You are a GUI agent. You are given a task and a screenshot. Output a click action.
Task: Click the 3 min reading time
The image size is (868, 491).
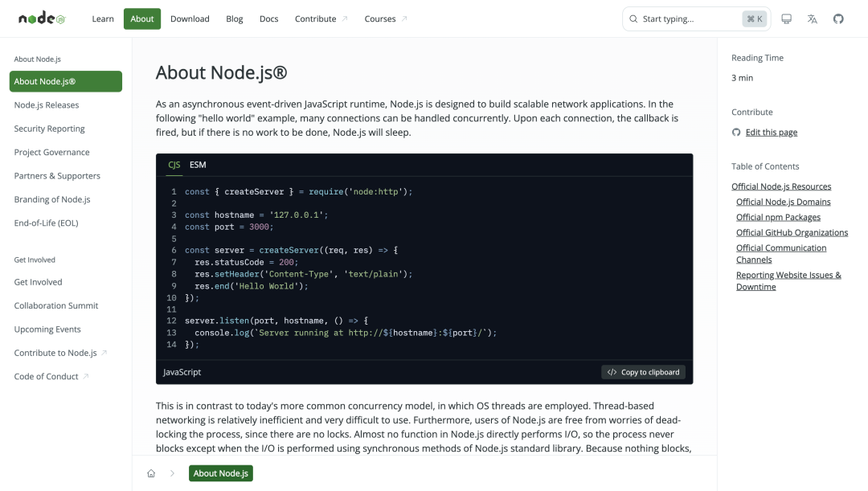point(742,78)
